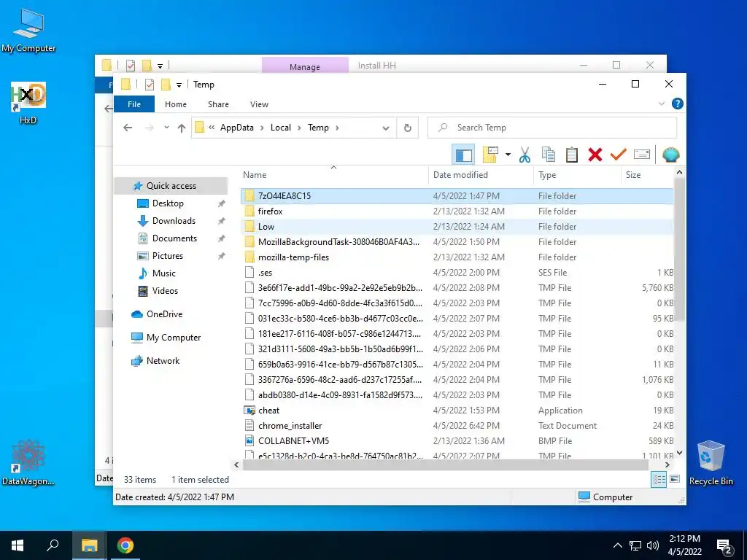
Task: Open the Recycle Bin desktop icon
Action: pyautogui.click(x=711, y=463)
